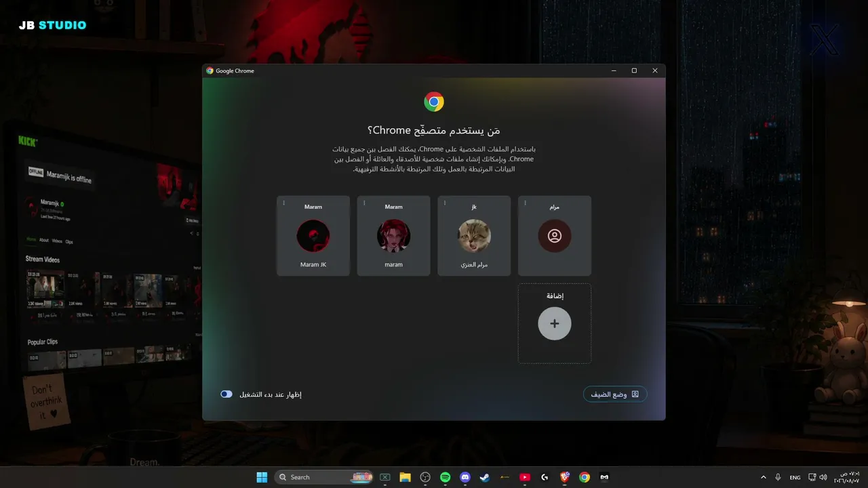Add a new profile with plus button
The width and height of the screenshot is (868, 488).
tap(555, 323)
